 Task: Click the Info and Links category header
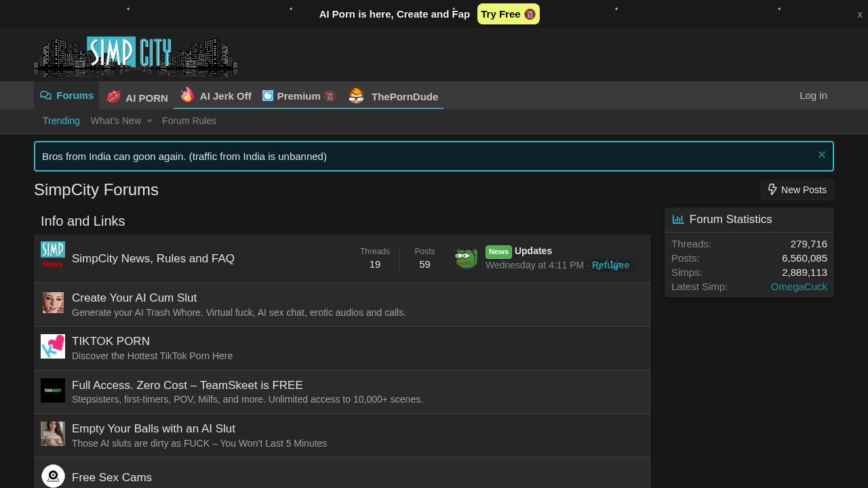click(x=83, y=221)
